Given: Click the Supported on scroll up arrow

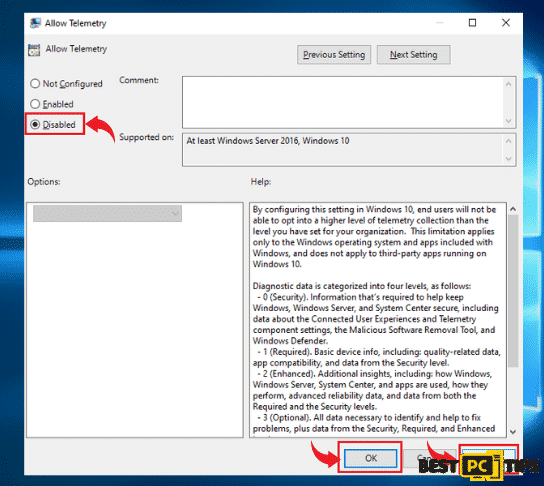Looking at the screenshot, I should point(509,141).
